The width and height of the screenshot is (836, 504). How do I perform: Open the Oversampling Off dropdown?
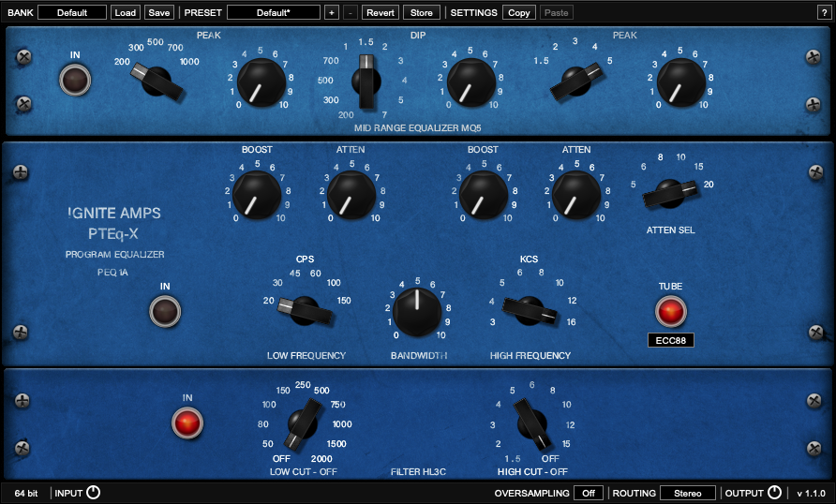[588, 494]
